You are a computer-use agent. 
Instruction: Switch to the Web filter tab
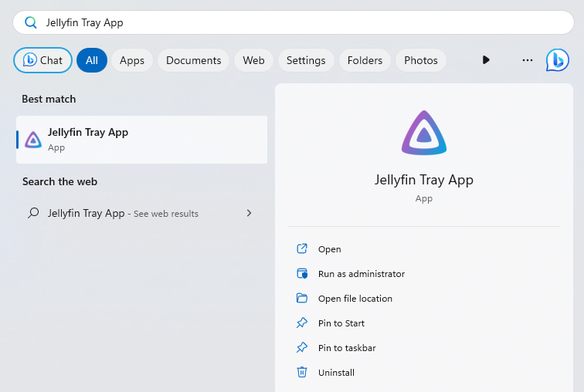[253, 60]
